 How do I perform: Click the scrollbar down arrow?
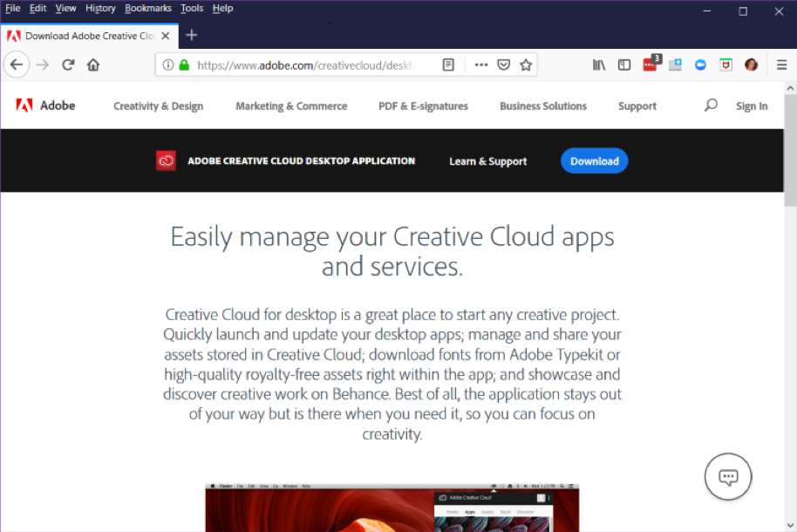(790, 525)
